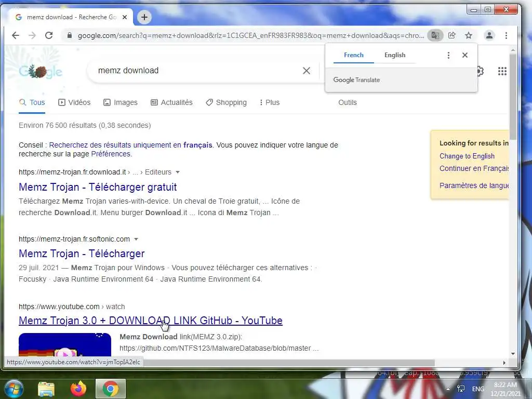Click the vertical scrollbar down arrow
This screenshot has height=399, width=532.
click(513, 353)
